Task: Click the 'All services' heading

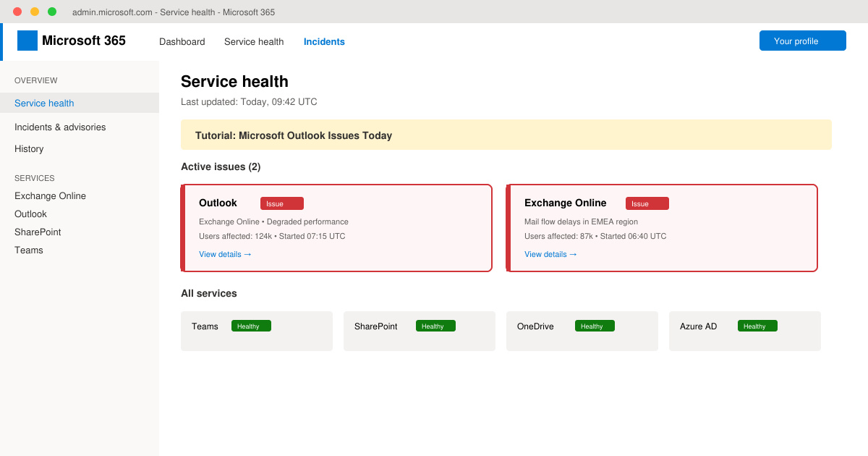Action: (209, 294)
